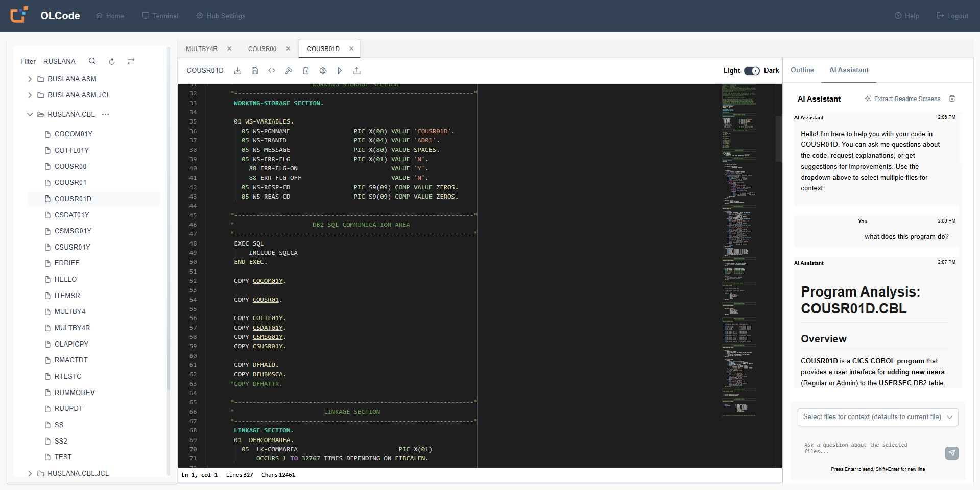Image resolution: width=980 pixels, height=490 pixels.
Task: Open the MULTBY4R editor tab
Action: (202, 48)
